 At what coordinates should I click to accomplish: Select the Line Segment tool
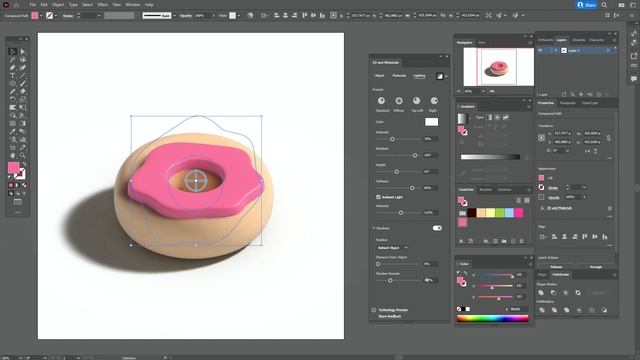(23, 76)
